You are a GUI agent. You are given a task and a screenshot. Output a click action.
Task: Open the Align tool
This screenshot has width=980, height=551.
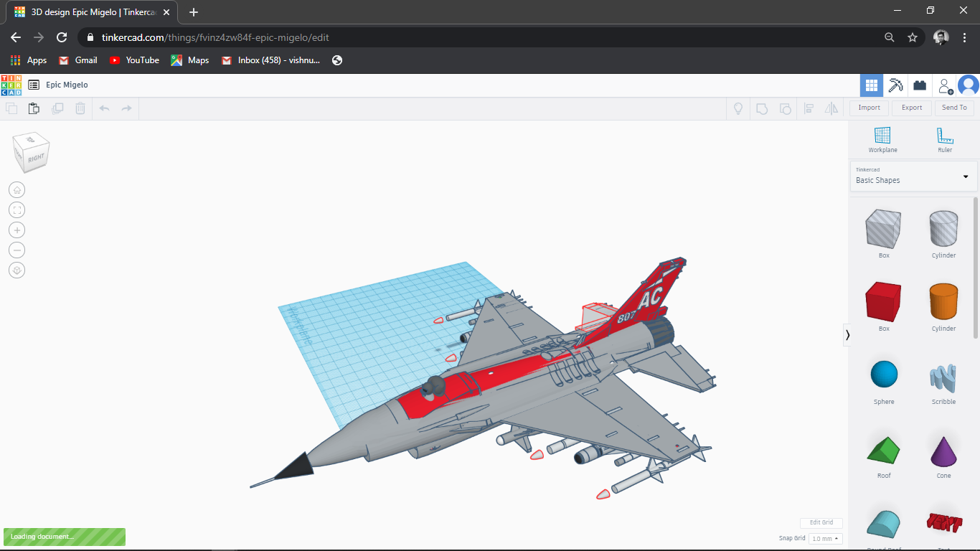click(809, 108)
